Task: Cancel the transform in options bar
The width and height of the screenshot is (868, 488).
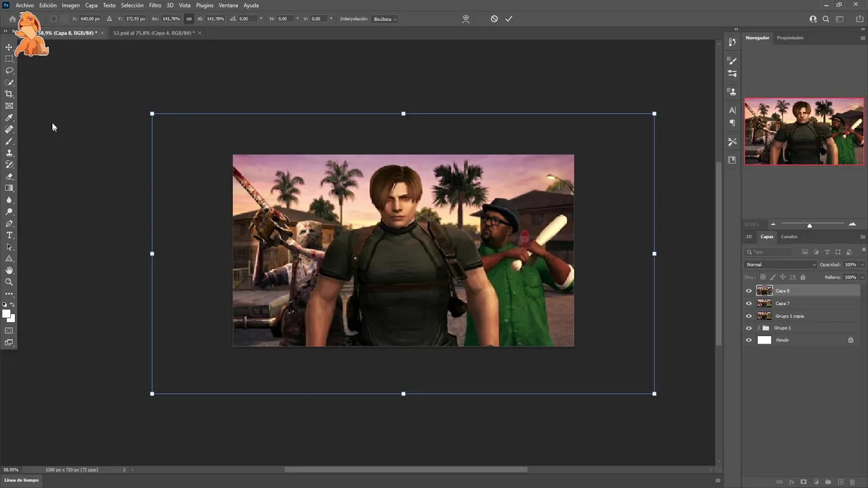Action: (x=494, y=19)
